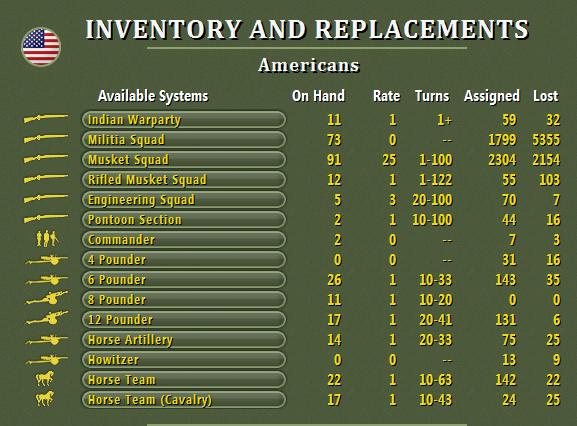The image size is (577, 426).
Task: Click Rifled Musket Squad turns 1-122
Action: pos(435,180)
